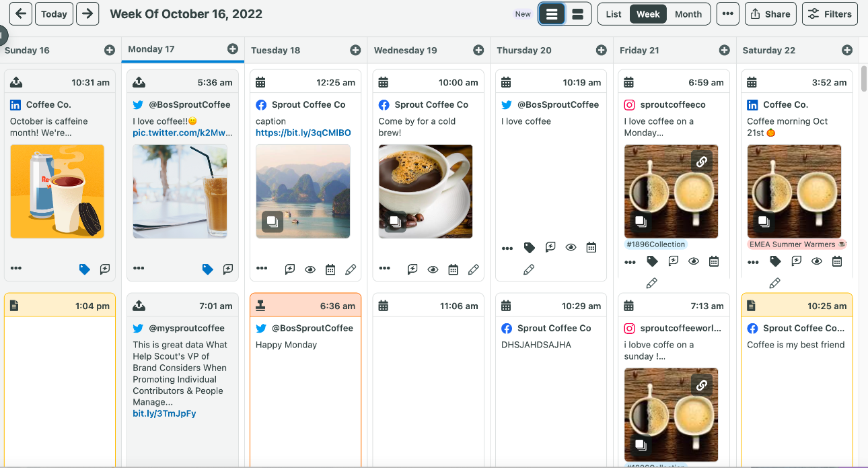Open more options on Wednesday 10:00 am post

(384, 269)
